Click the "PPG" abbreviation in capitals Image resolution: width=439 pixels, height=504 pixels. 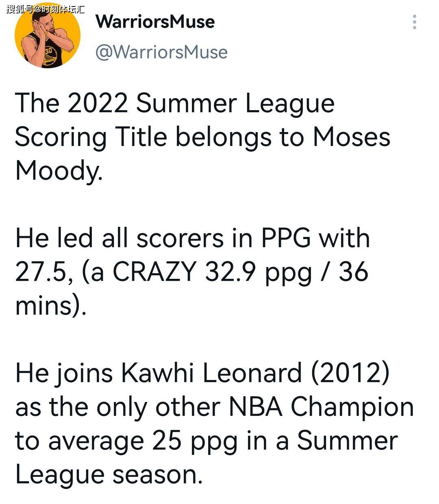pyautogui.click(x=286, y=238)
